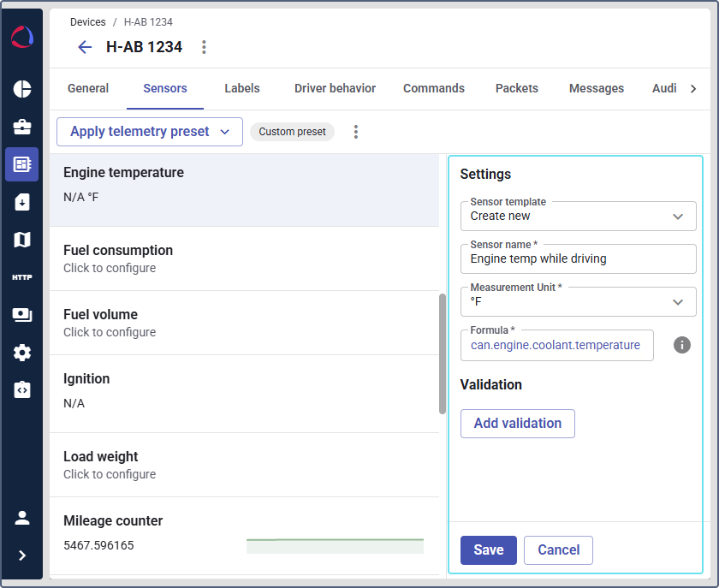Save the sensor settings
719x588 pixels.
488,549
